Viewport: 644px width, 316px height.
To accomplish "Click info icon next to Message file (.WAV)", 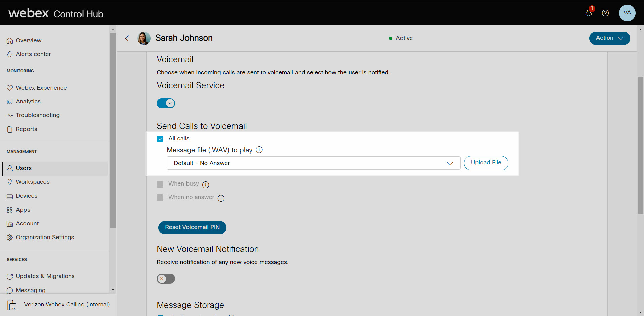I will pyautogui.click(x=259, y=150).
